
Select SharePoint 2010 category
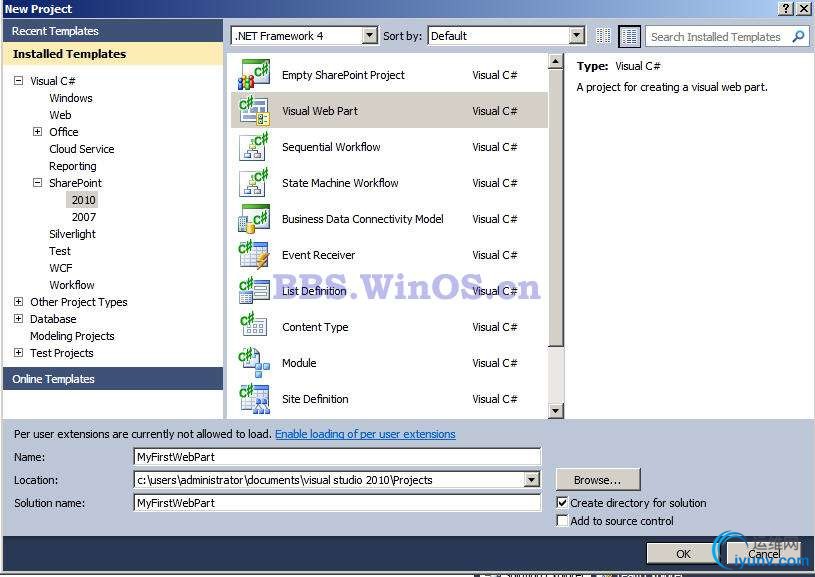pos(84,200)
